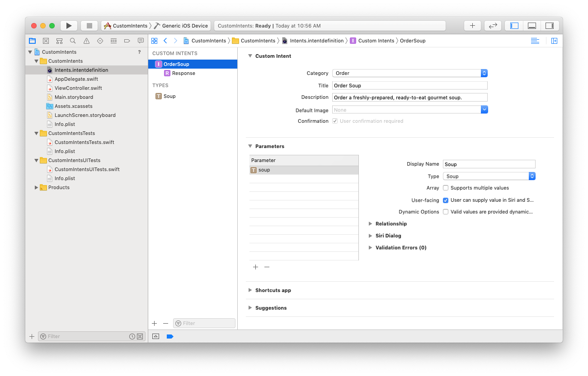Click the code review arrows button

point(493,26)
